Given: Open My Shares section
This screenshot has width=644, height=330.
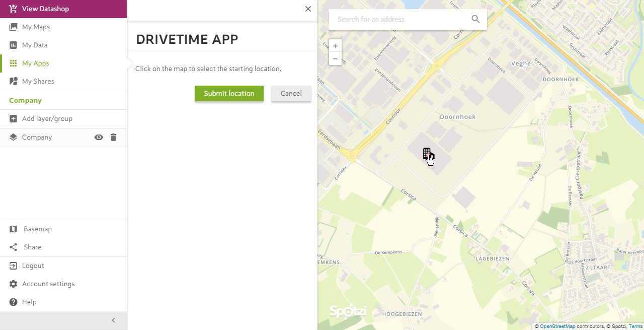Looking at the screenshot, I should click(63, 82).
